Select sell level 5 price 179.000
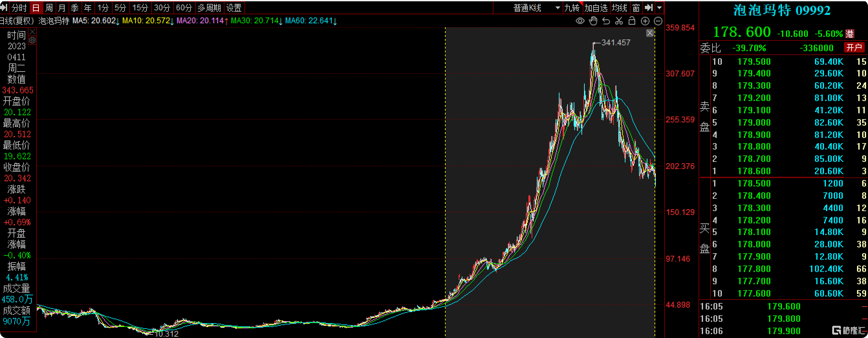 point(754,122)
